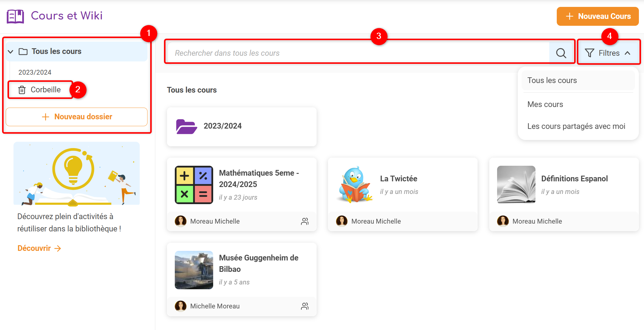Focus the Rechercher dans tous les cours field
Viewport: 644px width, 330px height.
[x=357, y=53]
